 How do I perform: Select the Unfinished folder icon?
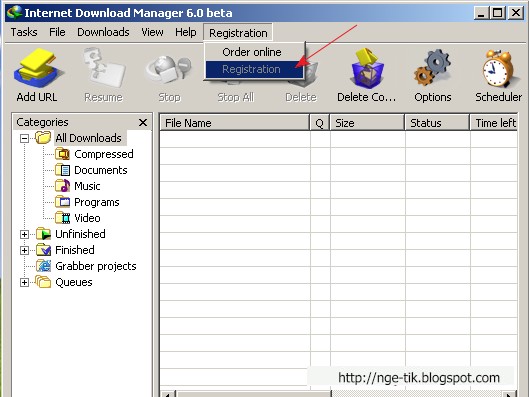tap(43, 234)
